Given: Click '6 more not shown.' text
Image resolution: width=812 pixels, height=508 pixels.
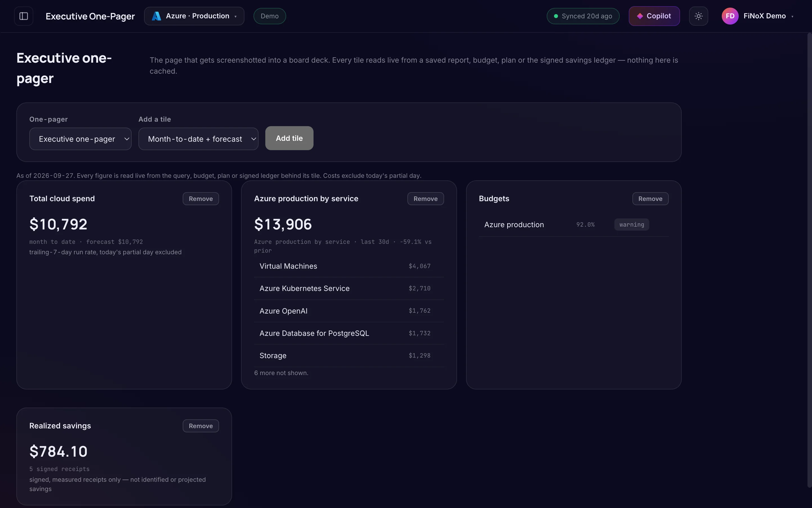Looking at the screenshot, I should (281, 373).
